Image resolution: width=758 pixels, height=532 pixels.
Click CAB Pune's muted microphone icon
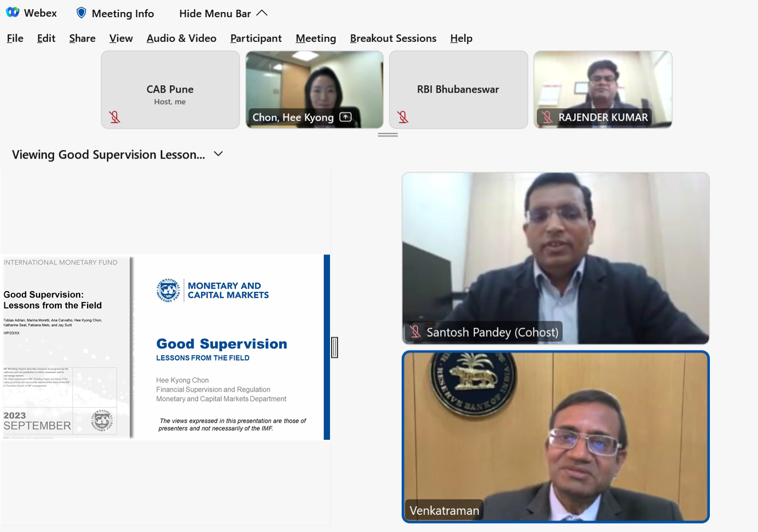[x=115, y=117]
